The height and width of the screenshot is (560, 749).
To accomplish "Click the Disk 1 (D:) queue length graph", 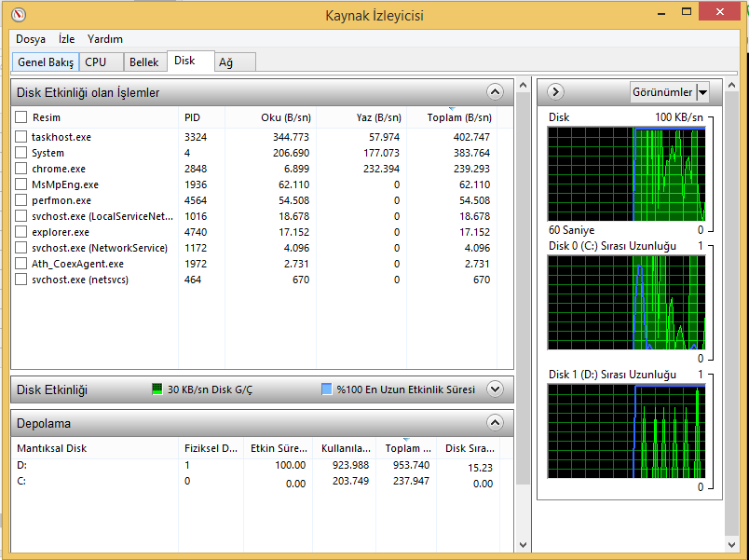I will [626, 431].
